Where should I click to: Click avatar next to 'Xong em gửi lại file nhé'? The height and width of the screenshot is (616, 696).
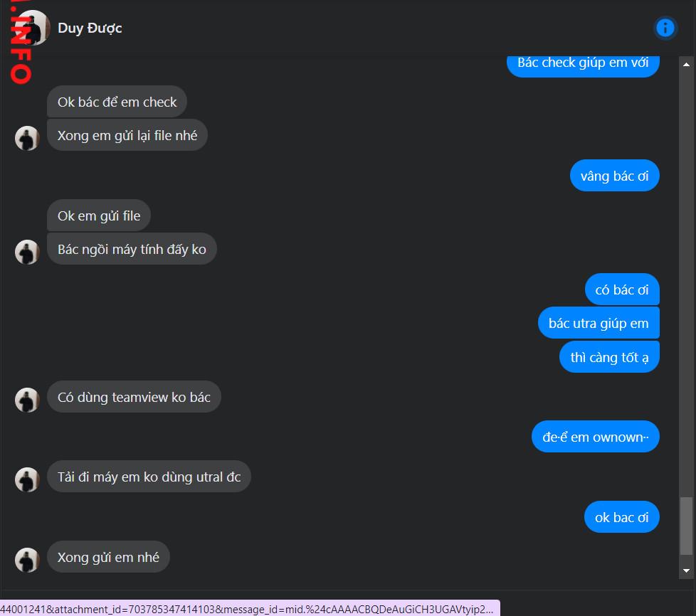pos(27,138)
